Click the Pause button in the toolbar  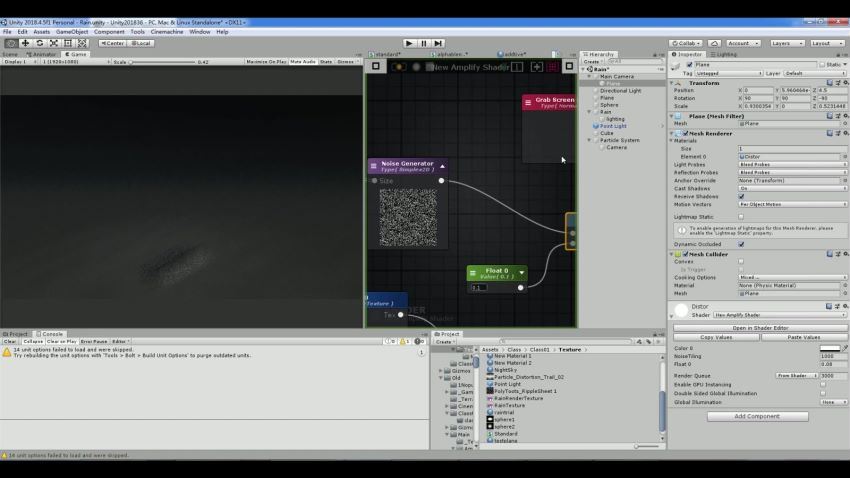pyautogui.click(x=423, y=43)
